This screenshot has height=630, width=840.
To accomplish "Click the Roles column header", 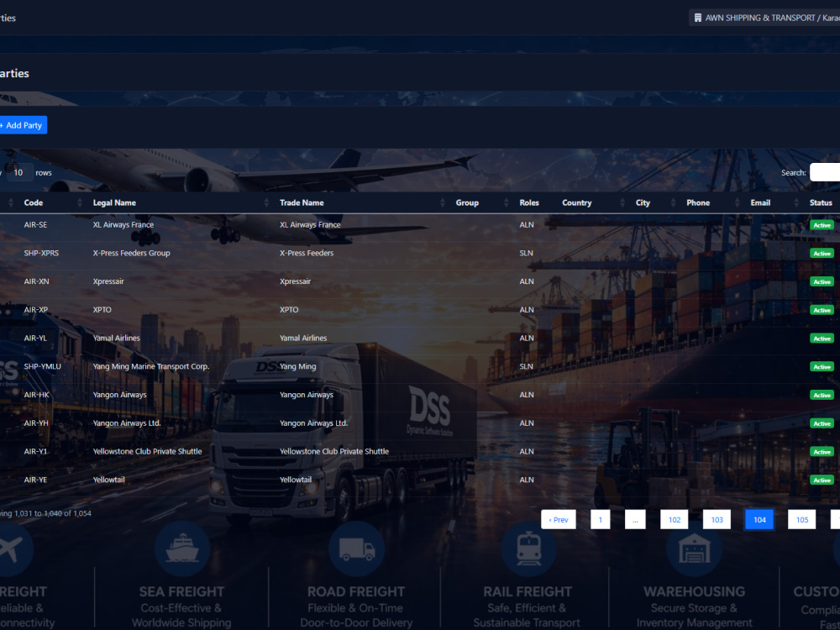I will click(x=529, y=202).
